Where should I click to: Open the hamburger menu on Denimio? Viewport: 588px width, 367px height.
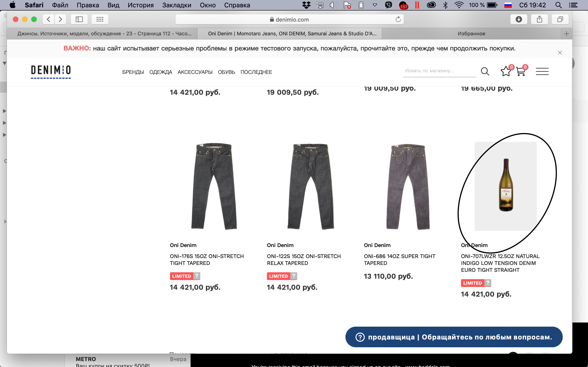coord(542,71)
